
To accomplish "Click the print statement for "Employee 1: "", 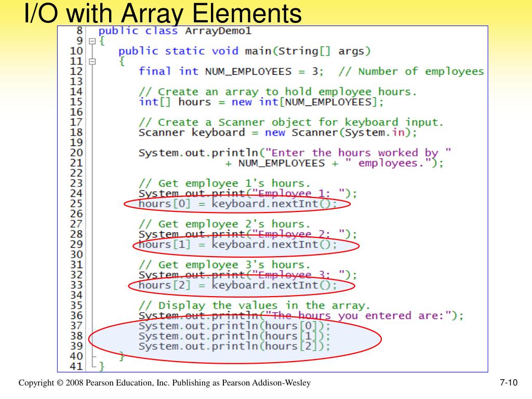I will (x=248, y=194).
